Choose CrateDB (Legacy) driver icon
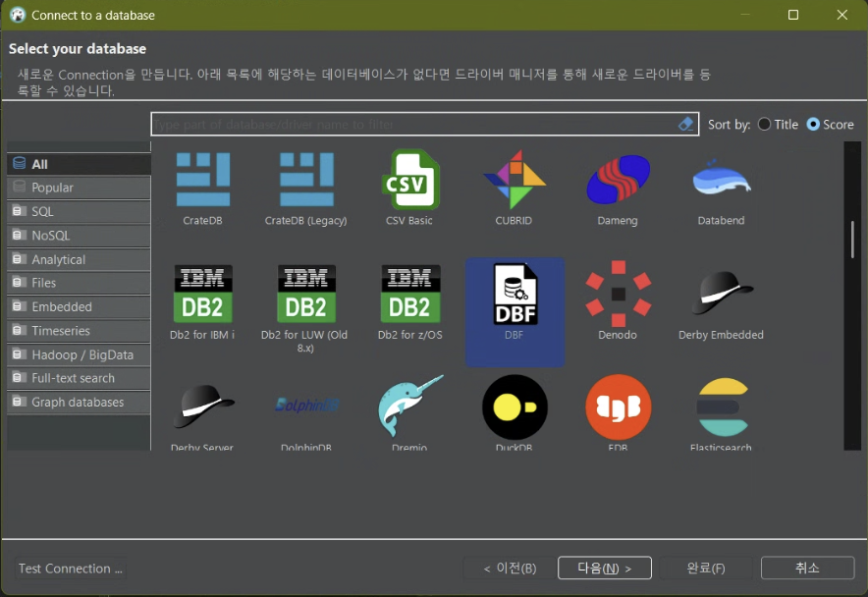This screenshot has height=597, width=868. pos(306,180)
